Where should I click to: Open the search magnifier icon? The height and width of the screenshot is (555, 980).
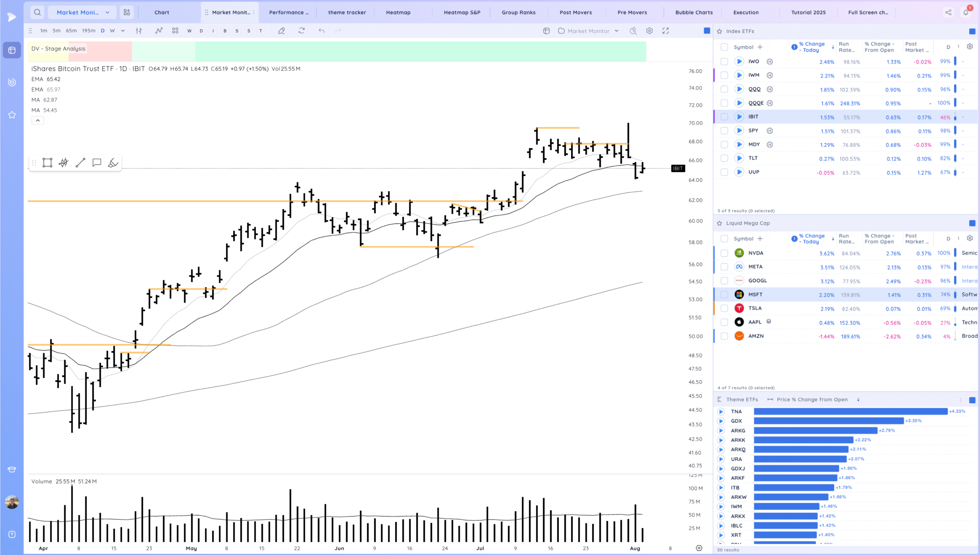pyautogui.click(x=37, y=12)
